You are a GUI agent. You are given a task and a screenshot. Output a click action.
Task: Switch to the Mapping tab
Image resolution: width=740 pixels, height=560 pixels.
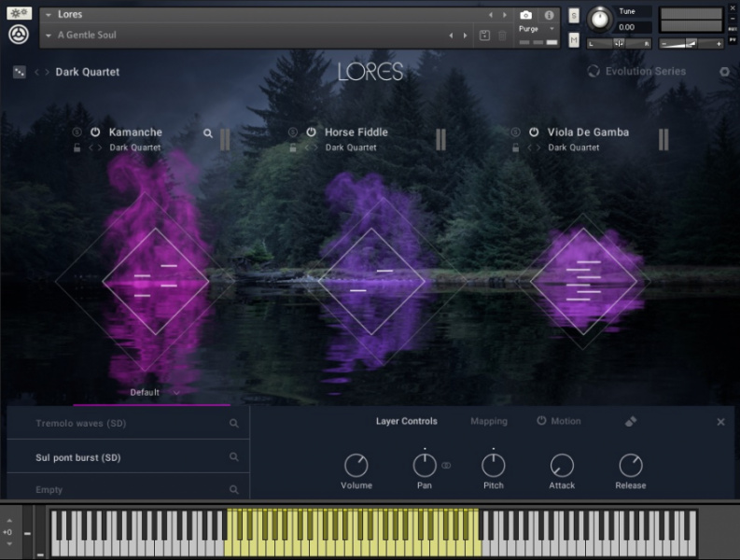(x=489, y=421)
